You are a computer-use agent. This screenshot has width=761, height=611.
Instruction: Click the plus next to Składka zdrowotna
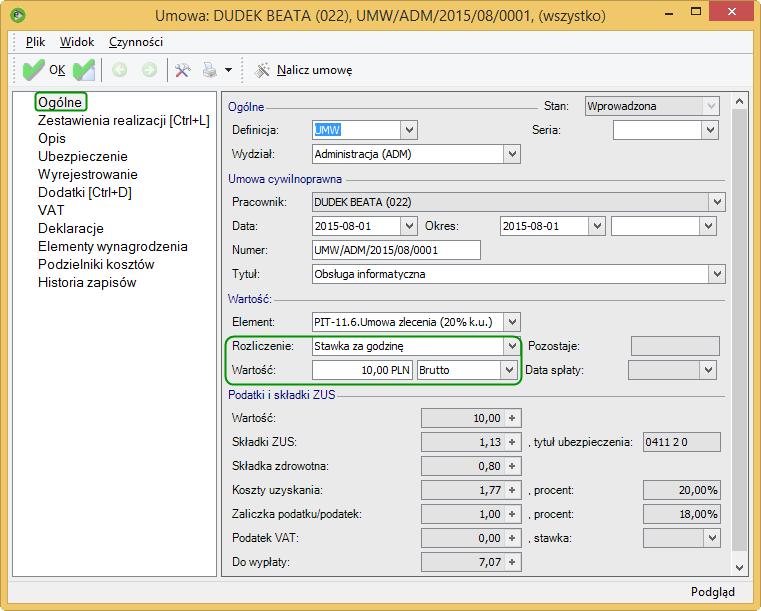tap(512, 466)
